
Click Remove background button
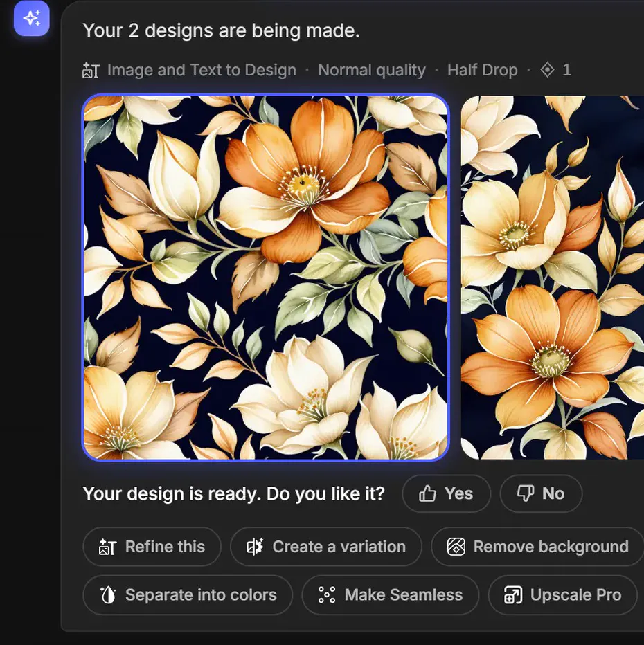coord(537,547)
